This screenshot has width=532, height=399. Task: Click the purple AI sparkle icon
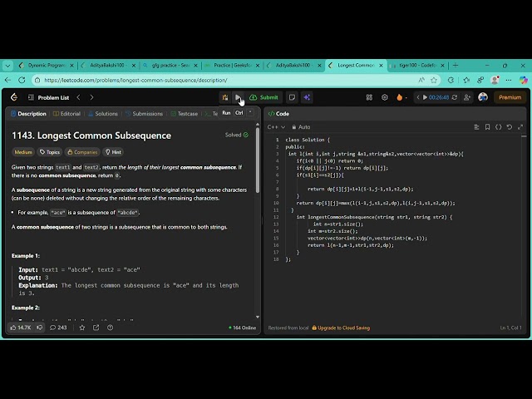[307, 98]
